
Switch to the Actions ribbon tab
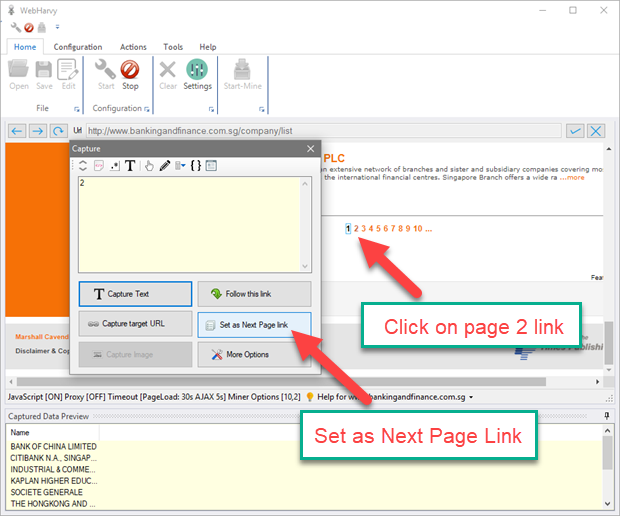point(133,47)
